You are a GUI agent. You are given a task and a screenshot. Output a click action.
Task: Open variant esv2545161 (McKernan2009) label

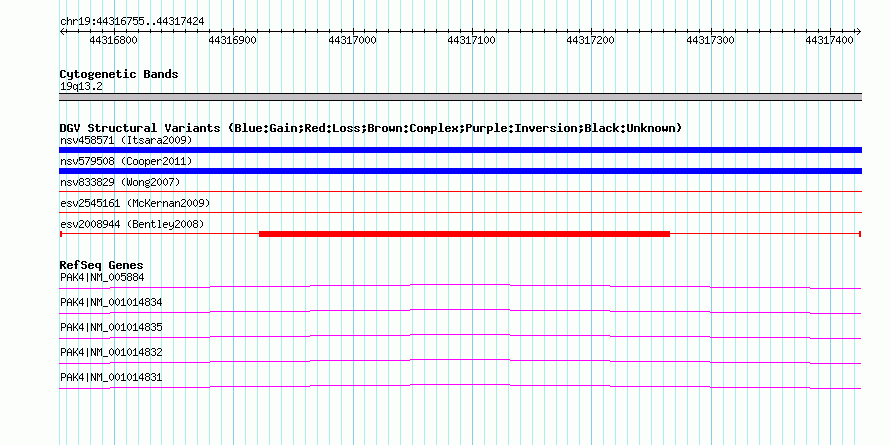[x=135, y=203]
